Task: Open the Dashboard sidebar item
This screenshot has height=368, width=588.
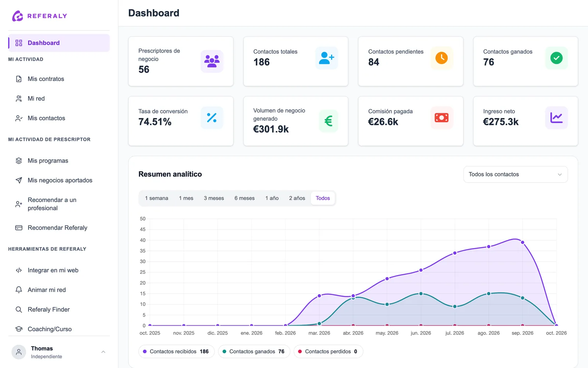Action: pyautogui.click(x=59, y=43)
